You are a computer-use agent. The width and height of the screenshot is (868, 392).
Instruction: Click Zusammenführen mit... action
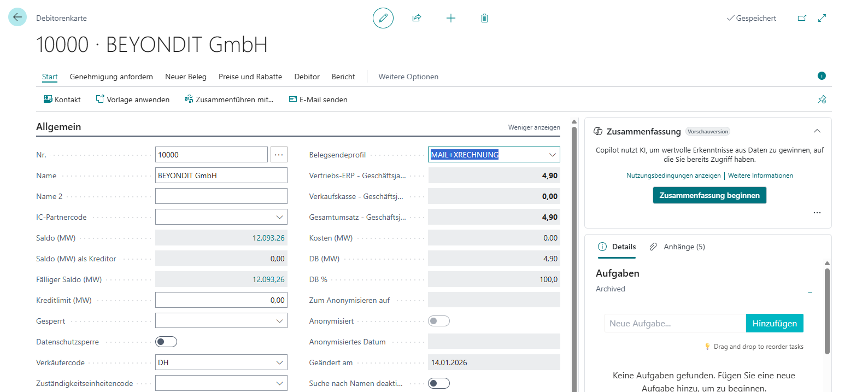pyautogui.click(x=229, y=100)
